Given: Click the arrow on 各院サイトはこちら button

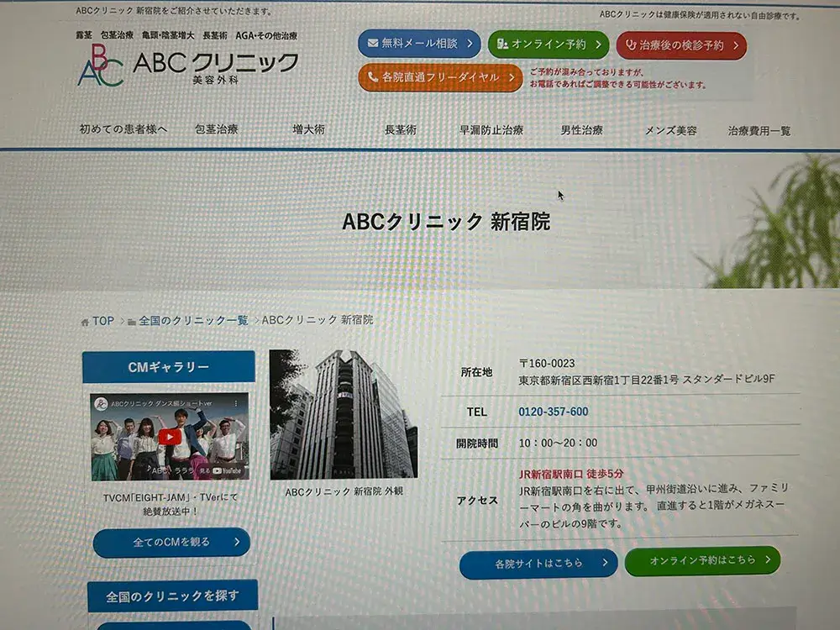Looking at the screenshot, I should click(x=605, y=563).
